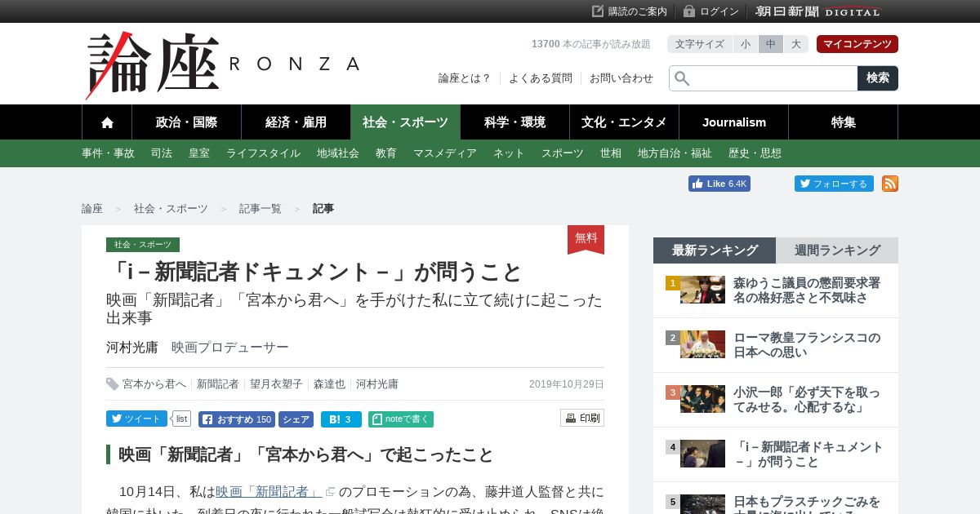Open 論座とは？ page
The height and width of the screenshot is (514, 980).
click(465, 78)
